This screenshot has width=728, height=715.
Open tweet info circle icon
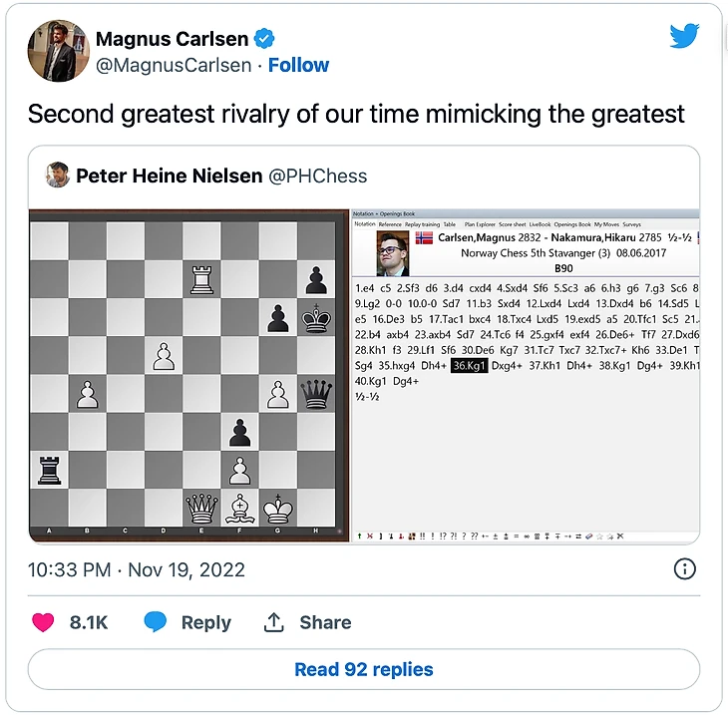(x=684, y=569)
